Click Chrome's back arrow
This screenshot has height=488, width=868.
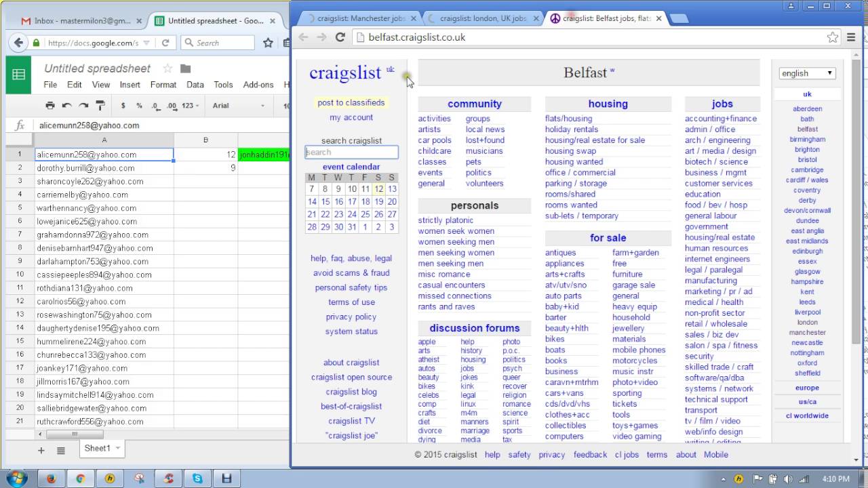click(x=303, y=37)
